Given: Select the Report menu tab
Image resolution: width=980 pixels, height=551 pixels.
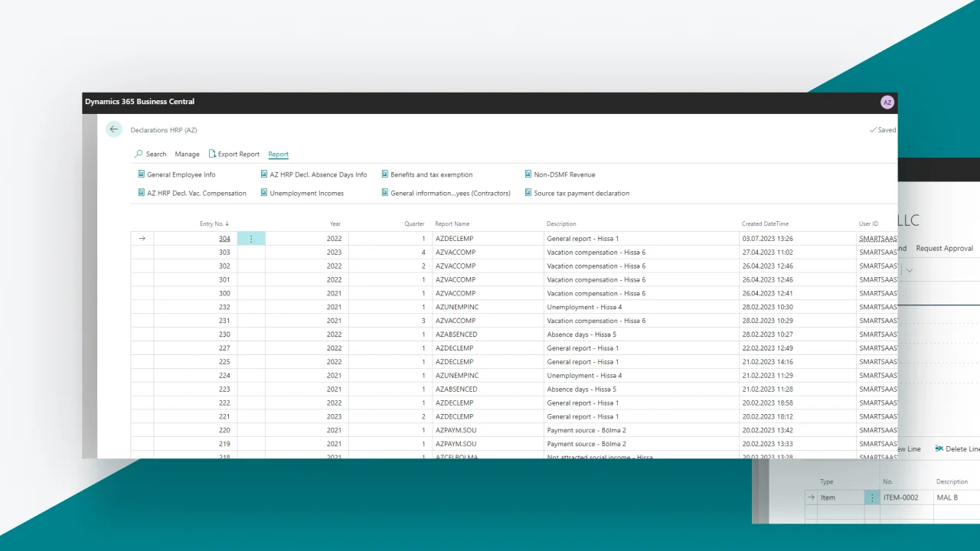Looking at the screenshot, I should [x=278, y=154].
